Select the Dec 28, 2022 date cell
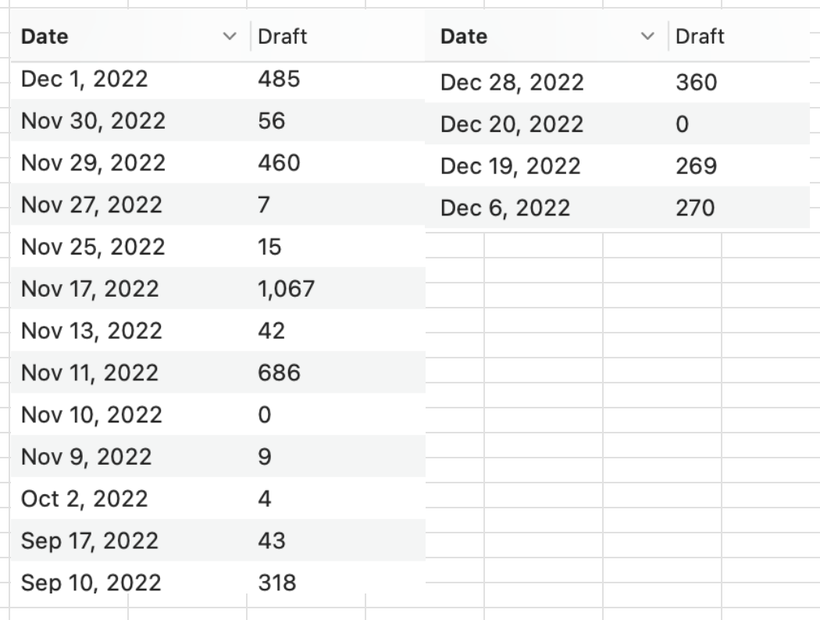Screen dimensions: 820x620 click(x=547, y=82)
